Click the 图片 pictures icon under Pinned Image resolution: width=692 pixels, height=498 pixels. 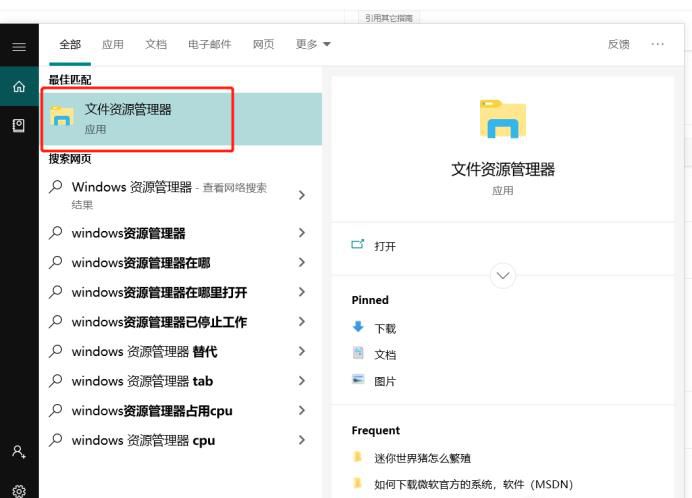[x=358, y=379]
